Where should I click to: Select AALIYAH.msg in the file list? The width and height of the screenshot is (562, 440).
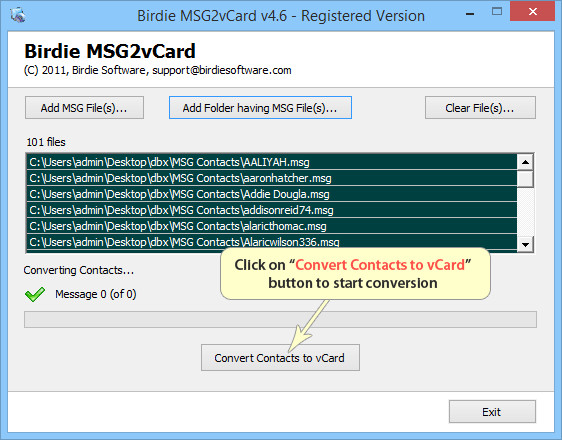click(272, 162)
